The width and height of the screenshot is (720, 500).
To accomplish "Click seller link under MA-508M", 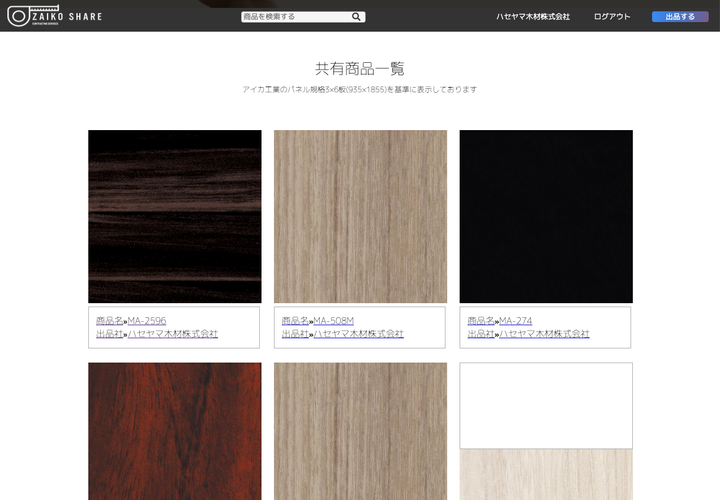I will point(358,334).
